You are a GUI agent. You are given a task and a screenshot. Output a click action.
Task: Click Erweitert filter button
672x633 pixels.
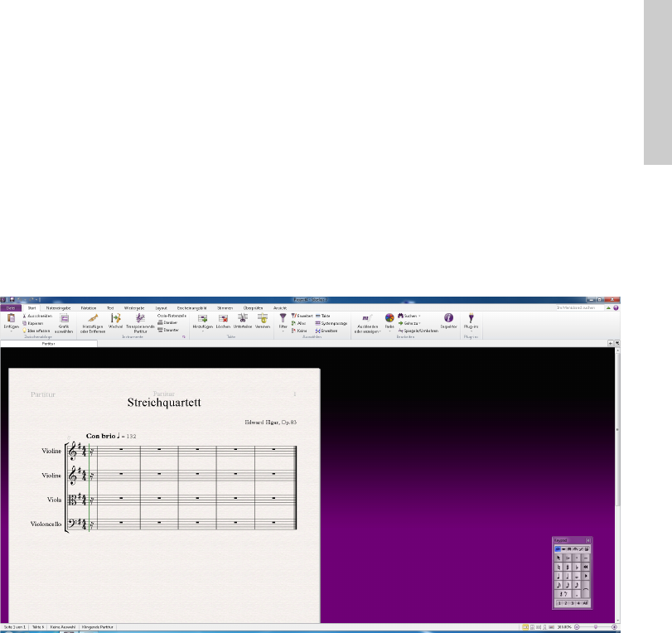(302, 316)
